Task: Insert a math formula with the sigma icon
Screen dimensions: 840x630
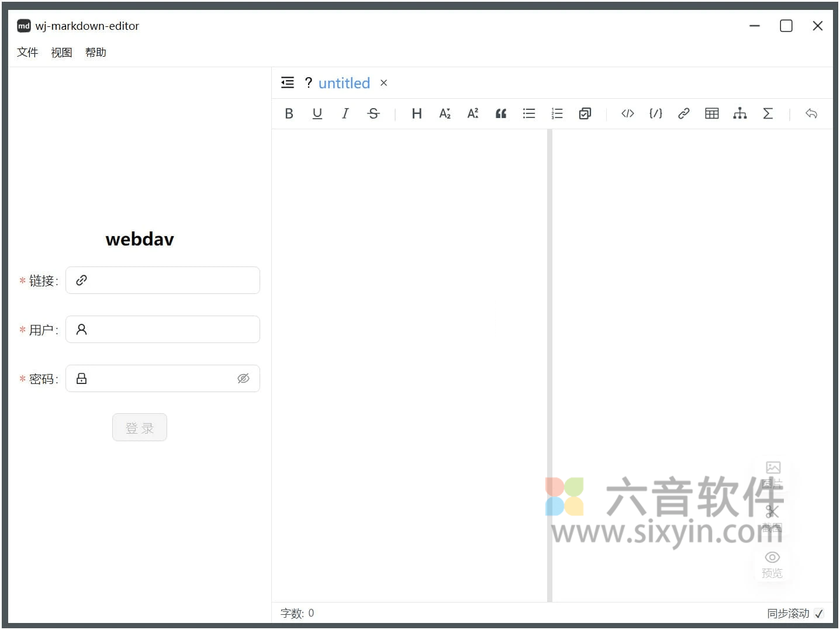Action: 768,113
